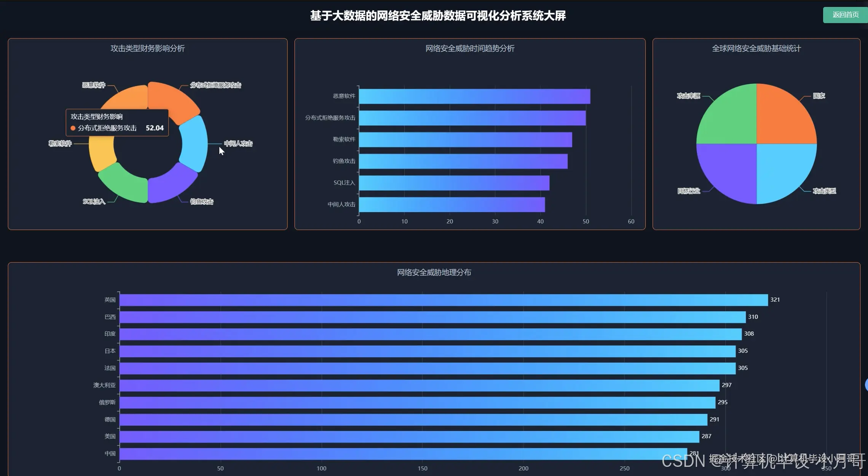The height and width of the screenshot is (476, 868).
Task: Select the 美国 bar valued 287
Action: tap(409, 436)
